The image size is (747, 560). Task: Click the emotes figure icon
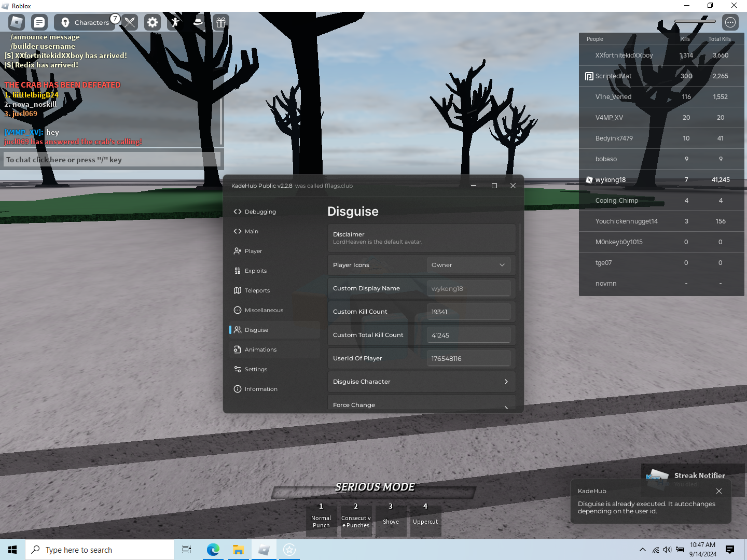[175, 22]
